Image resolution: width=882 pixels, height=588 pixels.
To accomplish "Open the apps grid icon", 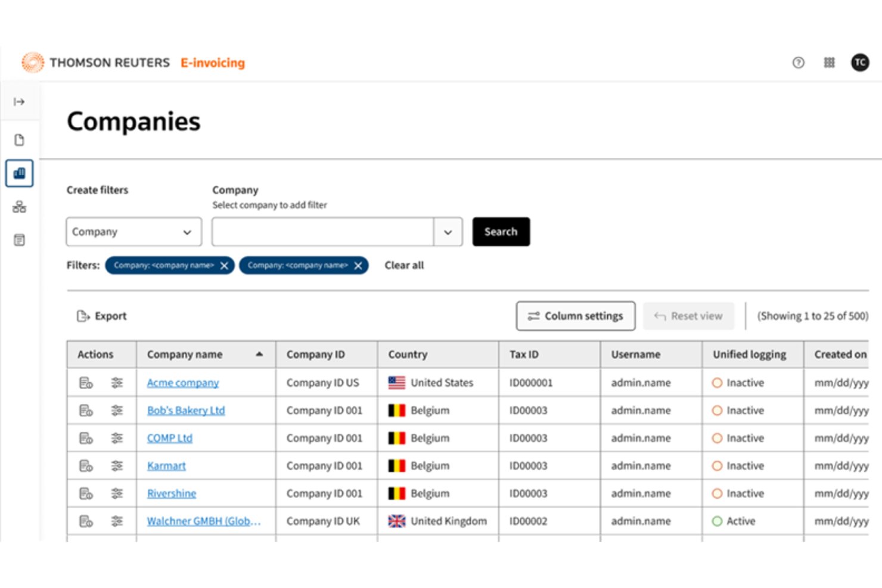I will pyautogui.click(x=829, y=63).
